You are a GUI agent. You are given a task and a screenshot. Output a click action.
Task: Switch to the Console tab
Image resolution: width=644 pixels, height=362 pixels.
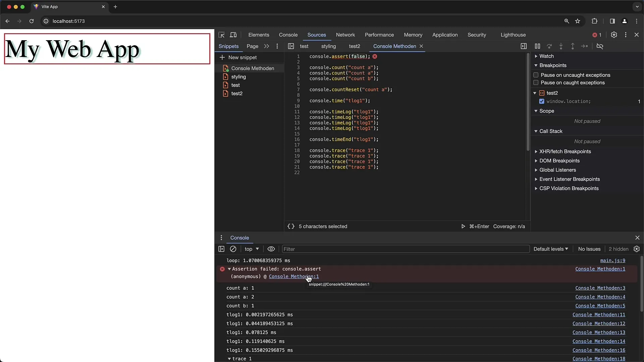pyautogui.click(x=288, y=35)
